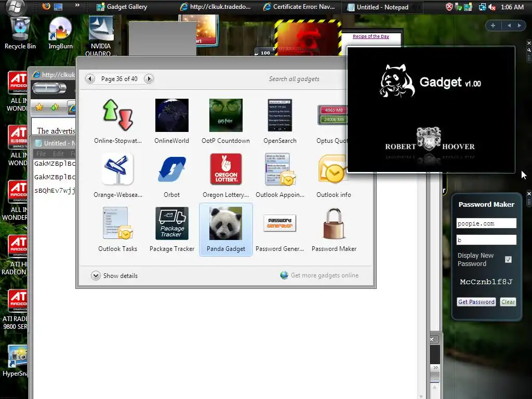The width and height of the screenshot is (532, 399).
Task: Click the generated password McCznb1f8J
Action: 486,282
